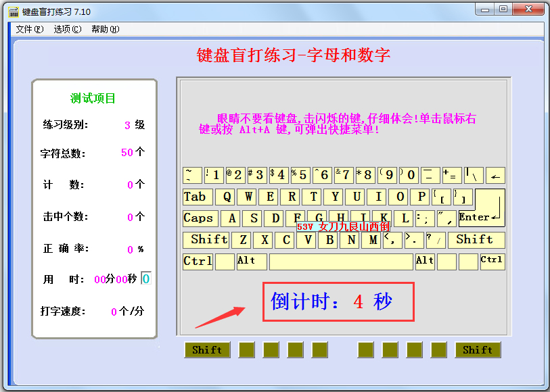The image size is (550, 392).
Task: Click the Caps key on keyboard
Action: tap(199, 218)
